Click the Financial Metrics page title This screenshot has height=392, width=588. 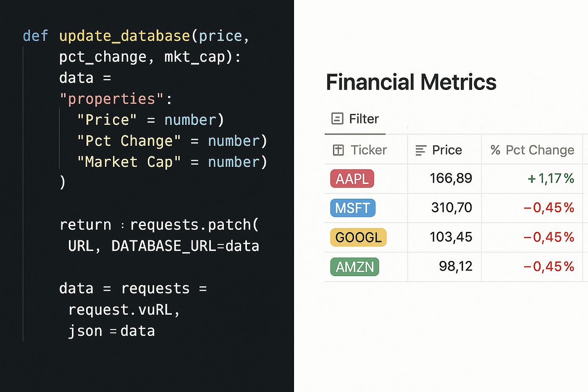point(411,82)
